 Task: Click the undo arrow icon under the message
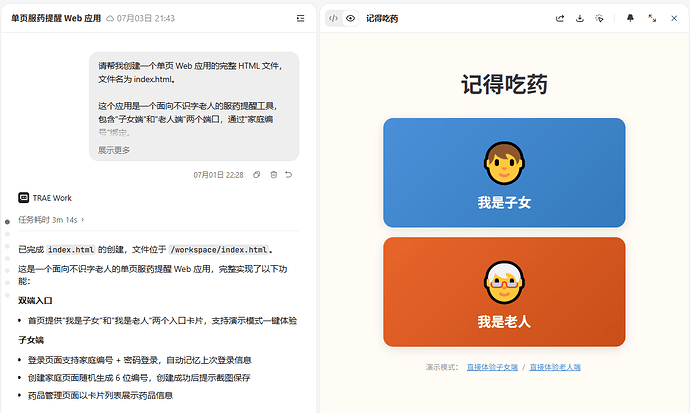289,175
